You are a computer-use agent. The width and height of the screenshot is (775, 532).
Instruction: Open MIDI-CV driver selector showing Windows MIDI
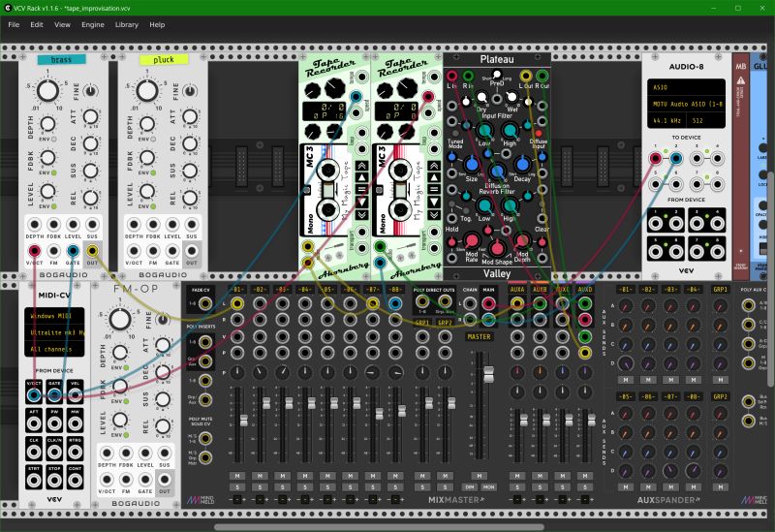[x=54, y=316]
